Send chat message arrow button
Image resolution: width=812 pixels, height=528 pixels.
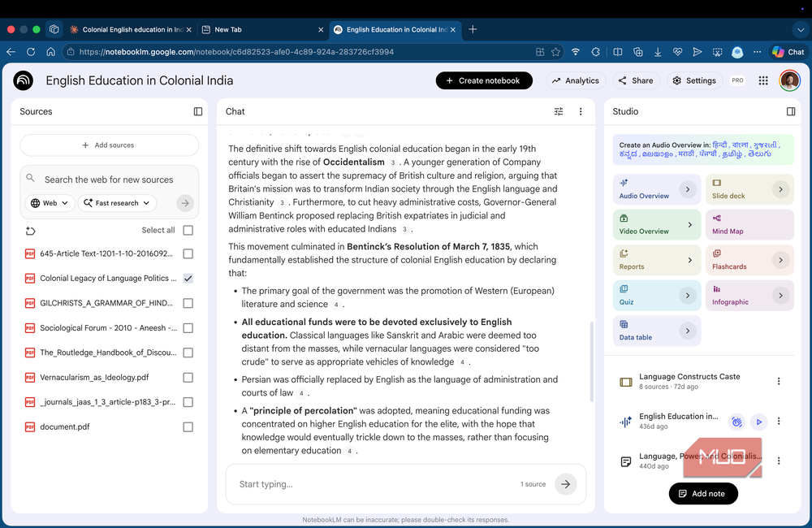(x=565, y=484)
